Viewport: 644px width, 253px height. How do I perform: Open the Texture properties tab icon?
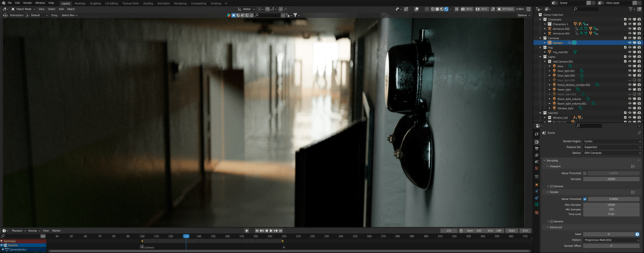click(537, 212)
